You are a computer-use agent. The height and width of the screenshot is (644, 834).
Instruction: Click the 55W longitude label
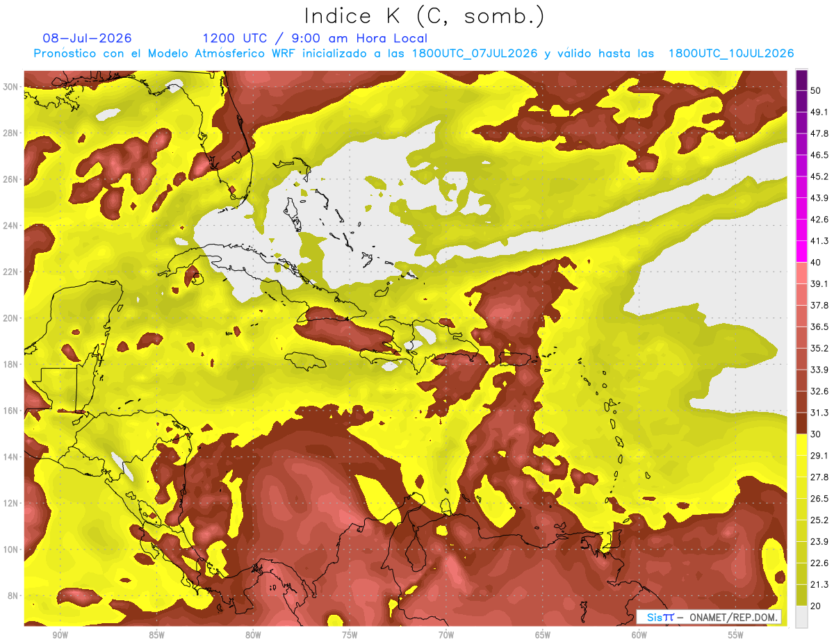tap(736, 636)
